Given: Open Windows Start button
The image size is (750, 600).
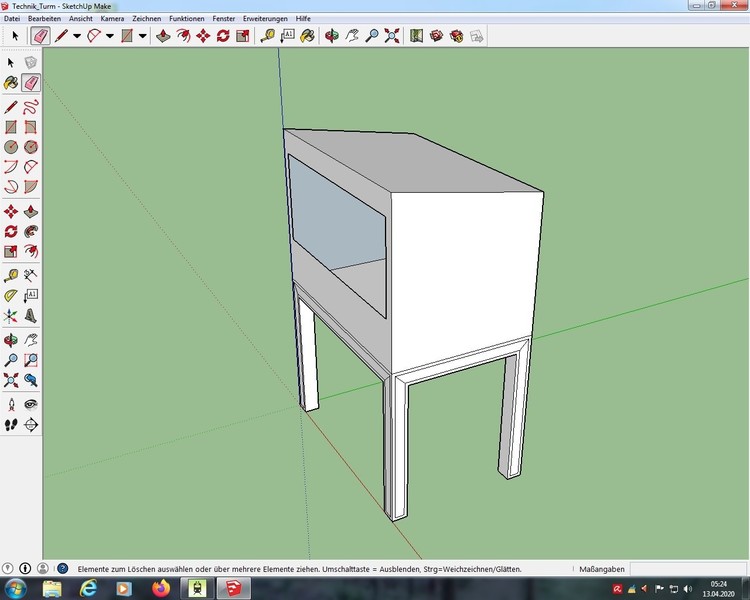Looking at the screenshot, I should point(16,588).
